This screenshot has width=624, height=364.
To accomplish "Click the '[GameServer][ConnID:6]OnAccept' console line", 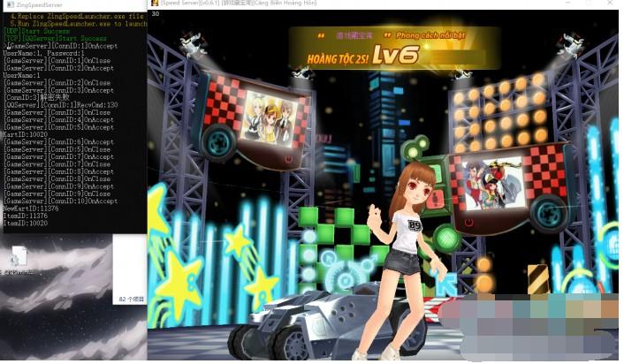I will pos(58,142).
